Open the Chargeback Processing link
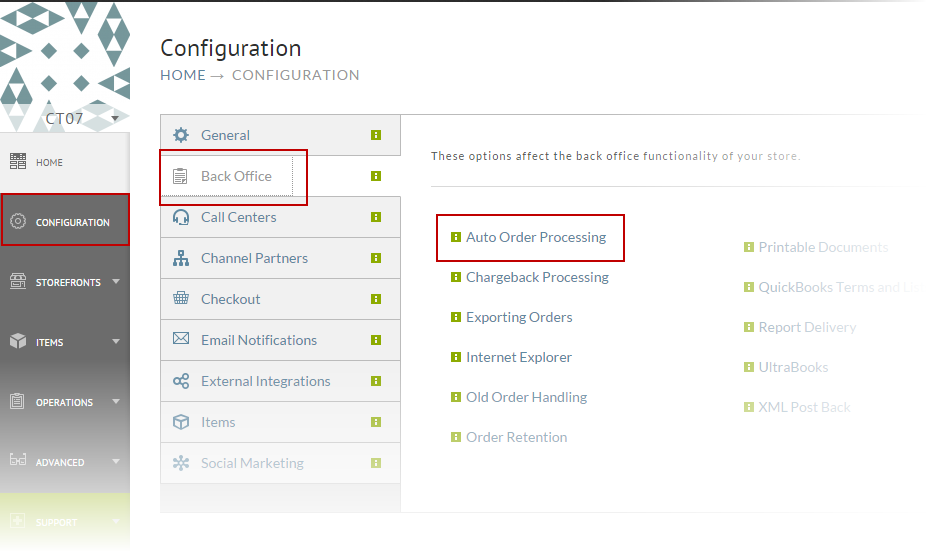 (537, 277)
